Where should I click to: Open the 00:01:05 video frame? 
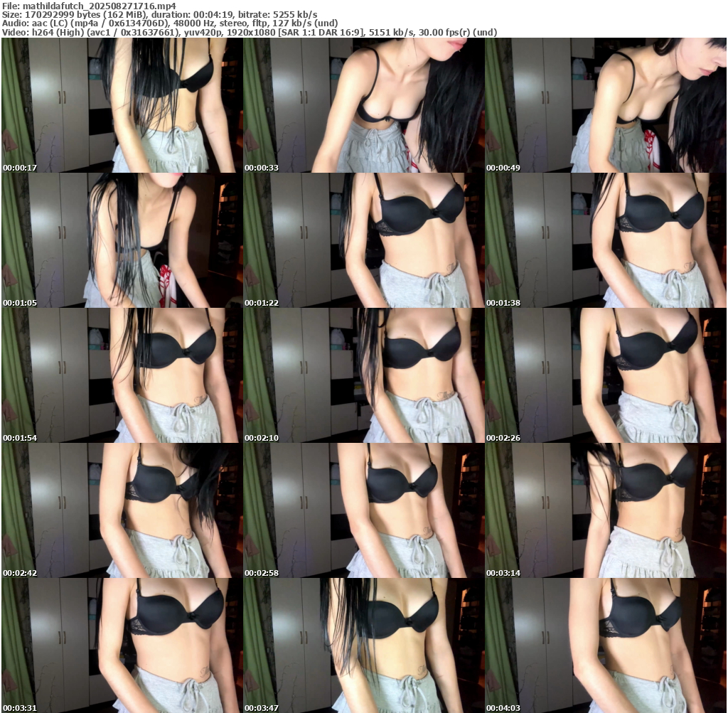pyautogui.click(x=122, y=240)
